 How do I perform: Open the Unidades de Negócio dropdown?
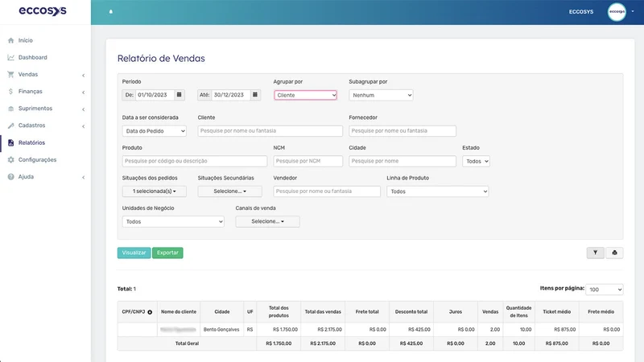[x=173, y=222]
